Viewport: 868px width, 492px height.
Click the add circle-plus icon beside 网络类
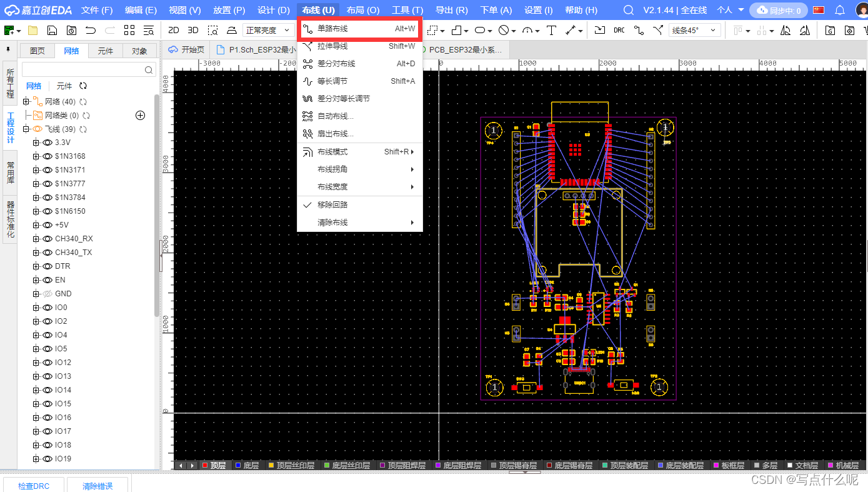140,115
